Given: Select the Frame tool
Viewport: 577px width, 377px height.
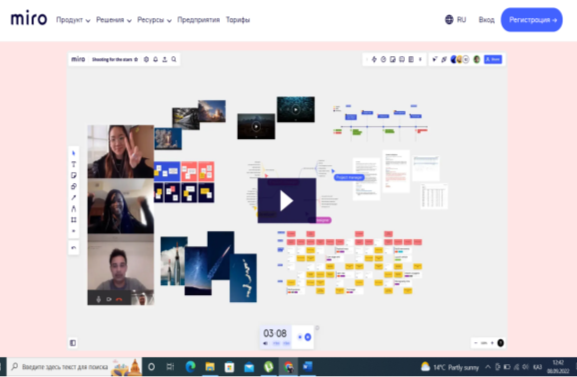Looking at the screenshot, I should click(x=74, y=220).
